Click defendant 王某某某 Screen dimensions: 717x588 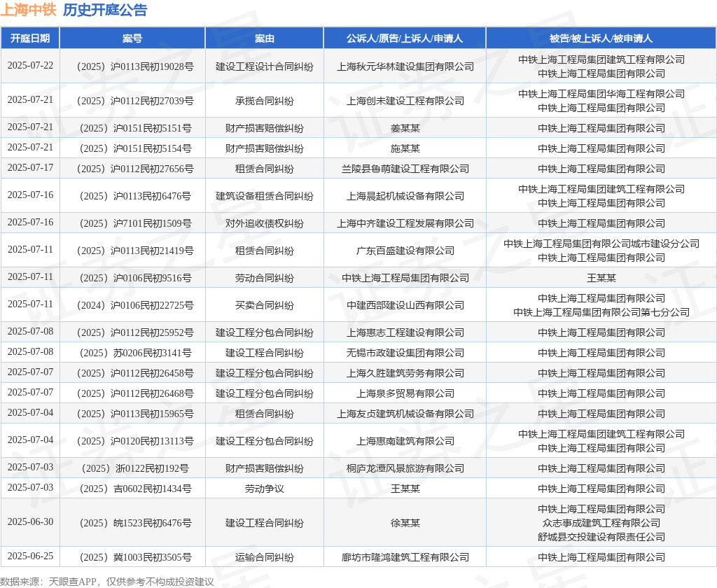pos(601,278)
